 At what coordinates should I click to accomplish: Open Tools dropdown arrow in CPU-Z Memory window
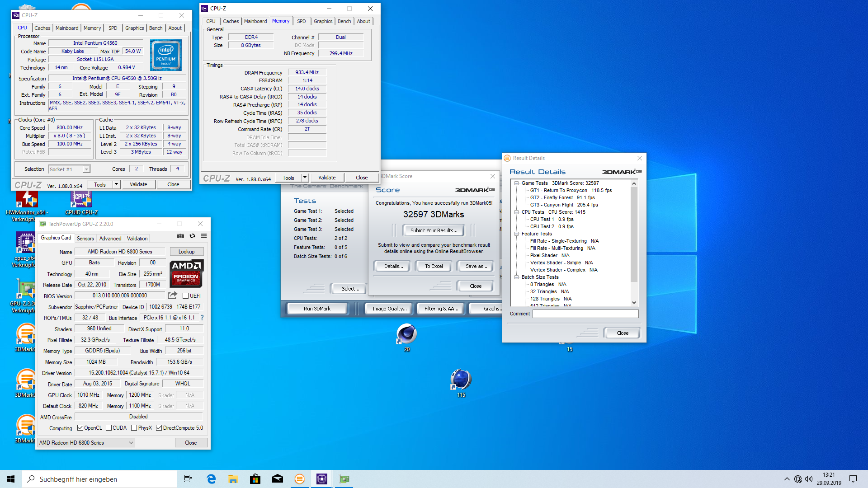305,178
